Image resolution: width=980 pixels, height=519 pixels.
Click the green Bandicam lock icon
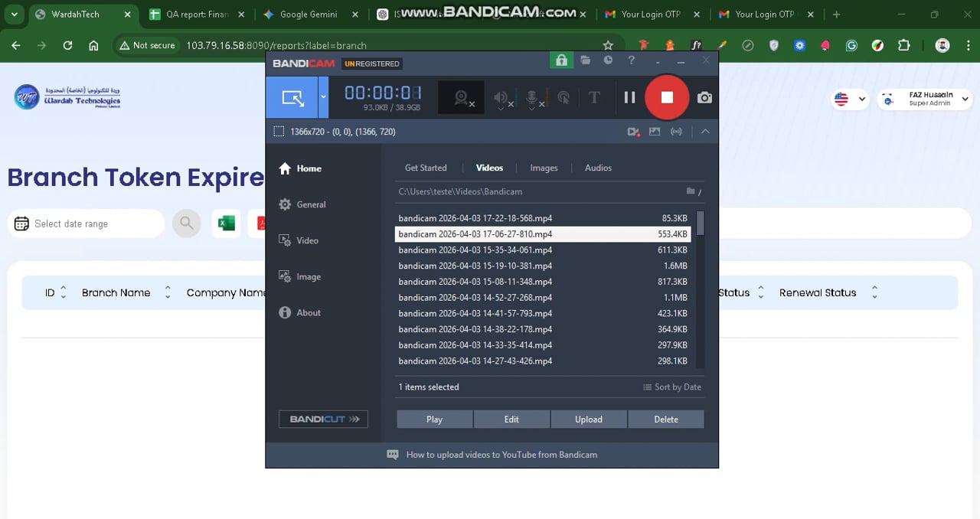point(561,60)
